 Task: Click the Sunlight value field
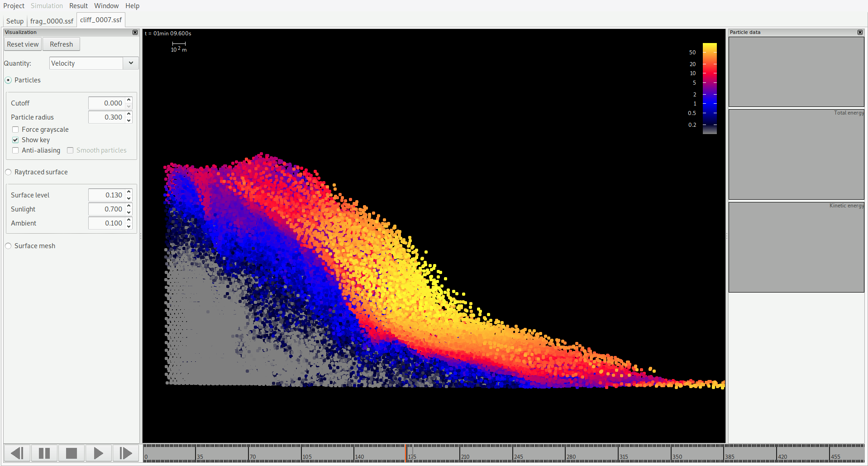pyautogui.click(x=107, y=209)
